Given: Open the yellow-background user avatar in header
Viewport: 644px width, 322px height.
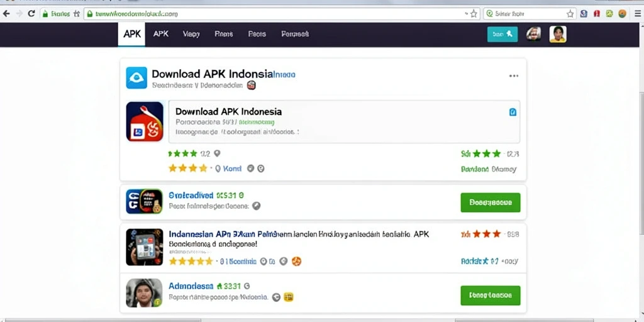Looking at the screenshot, I should pyautogui.click(x=558, y=34).
